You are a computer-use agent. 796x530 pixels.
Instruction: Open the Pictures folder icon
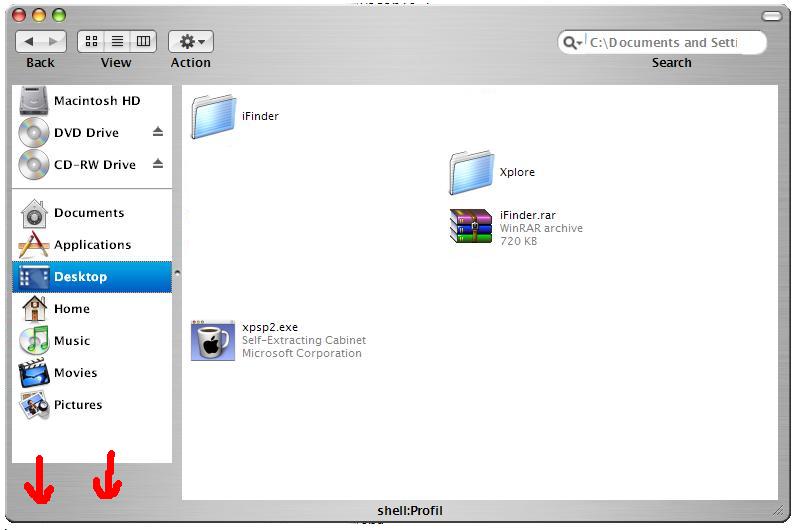[x=34, y=405]
